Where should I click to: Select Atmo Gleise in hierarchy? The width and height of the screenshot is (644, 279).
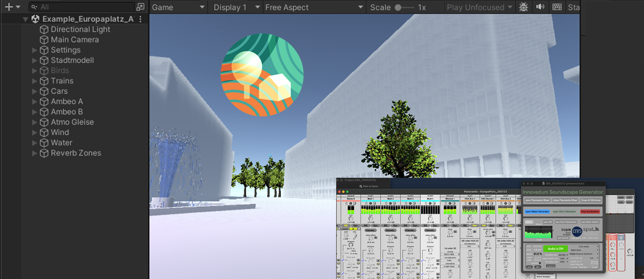(x=72, y=122)
